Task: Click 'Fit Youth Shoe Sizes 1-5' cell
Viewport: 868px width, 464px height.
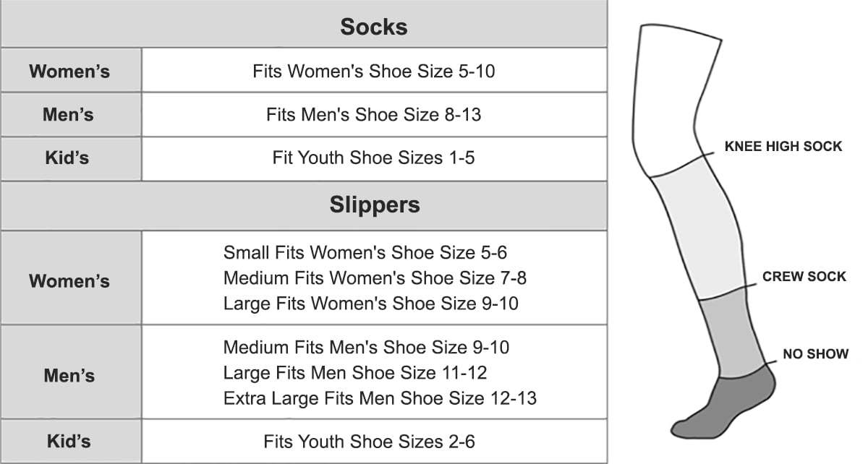Action: (374, 158)
